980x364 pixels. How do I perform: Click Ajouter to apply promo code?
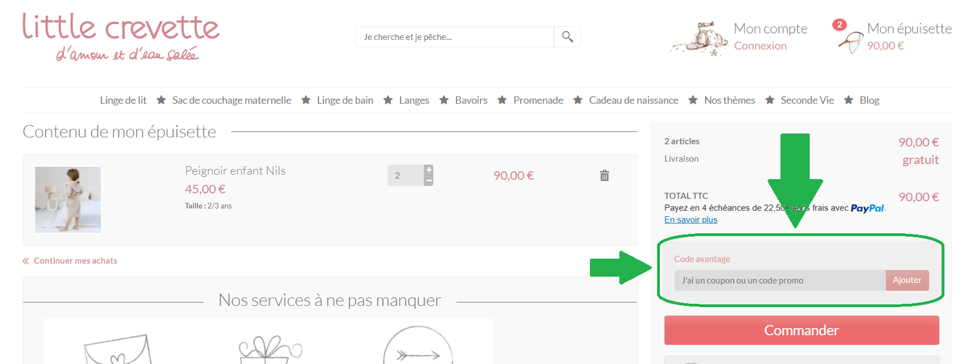(907, 280)
